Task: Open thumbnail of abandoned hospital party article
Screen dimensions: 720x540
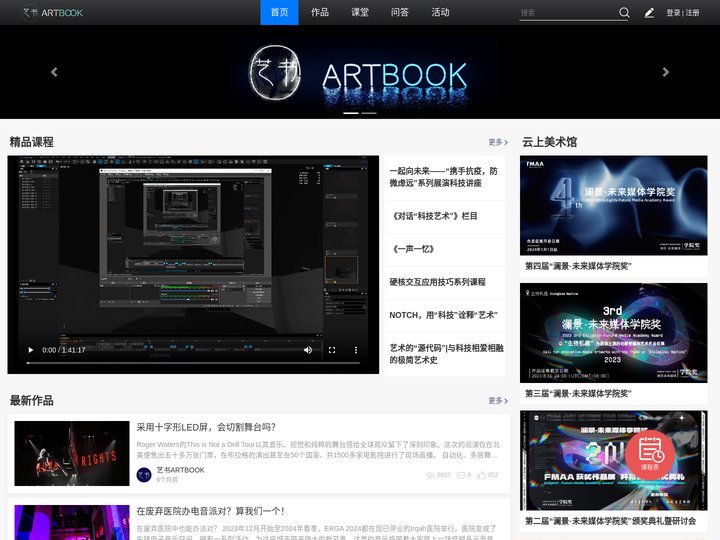Action: (x=72, y=523)
